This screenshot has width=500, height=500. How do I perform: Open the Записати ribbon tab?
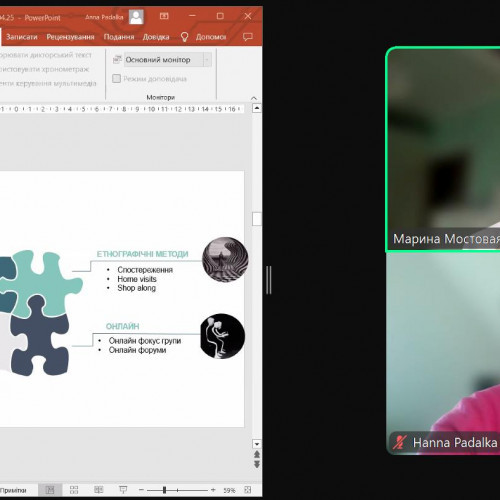tap(22, 37)
